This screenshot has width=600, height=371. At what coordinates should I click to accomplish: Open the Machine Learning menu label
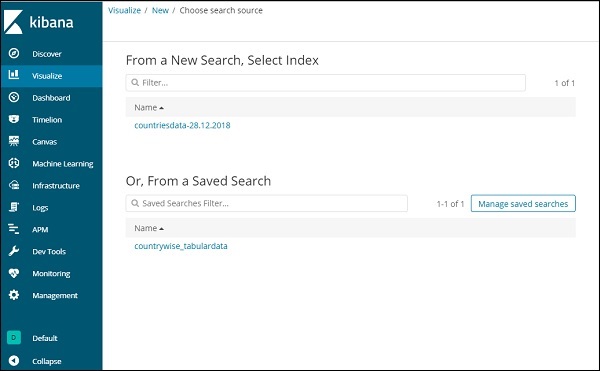(63, 164)
